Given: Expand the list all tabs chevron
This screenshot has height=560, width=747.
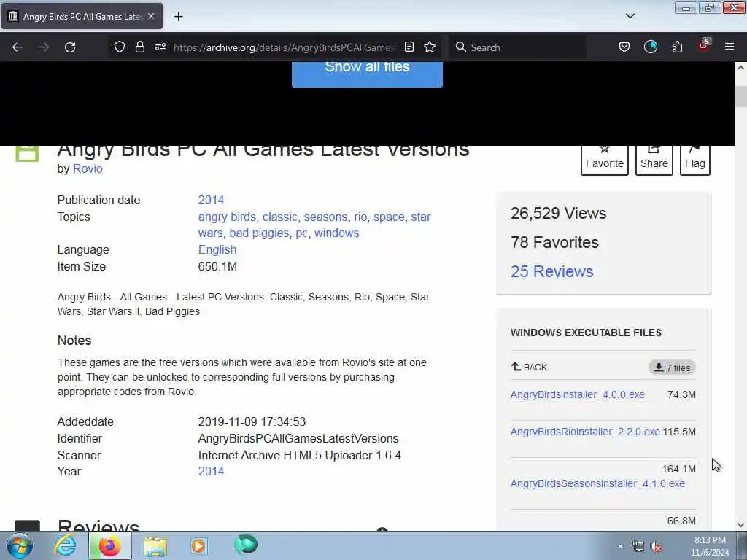Looking at the screenshot, I should pyautogui.click(x=630, y=16).
